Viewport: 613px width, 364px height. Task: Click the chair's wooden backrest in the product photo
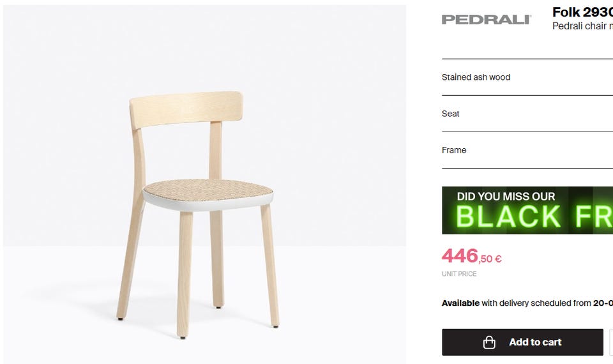point(186,109)
